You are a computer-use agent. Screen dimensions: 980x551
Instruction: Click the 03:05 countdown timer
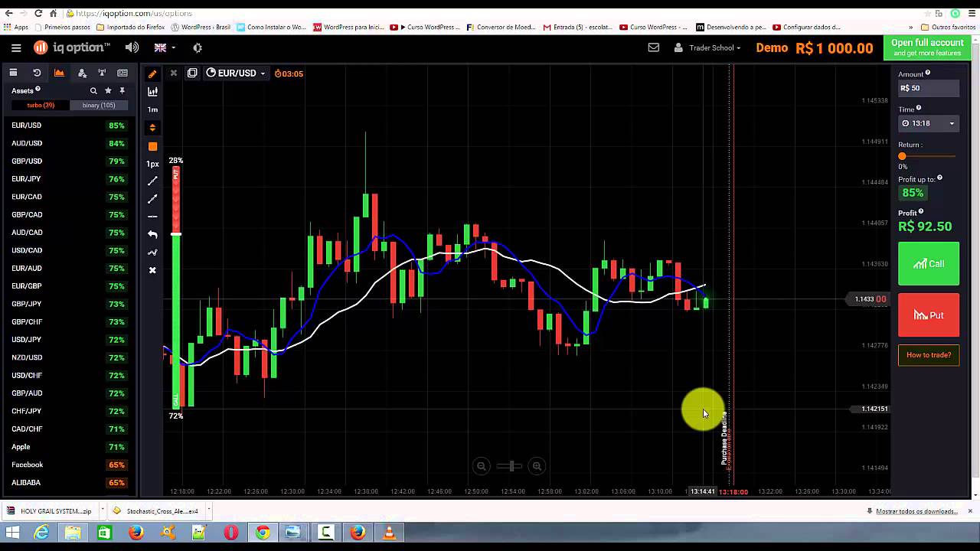point(289,73)
